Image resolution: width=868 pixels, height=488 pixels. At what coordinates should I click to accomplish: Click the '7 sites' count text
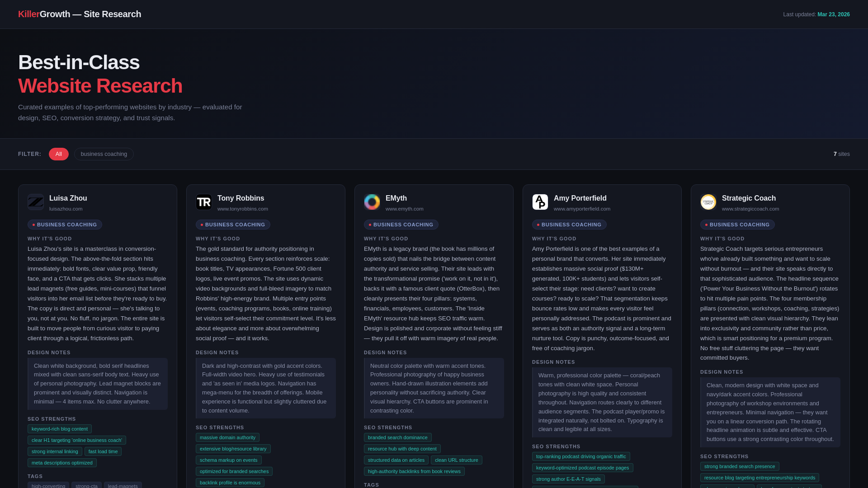(x=841, y=154)
